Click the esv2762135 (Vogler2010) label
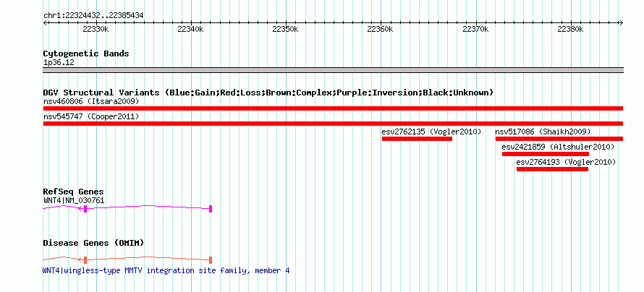Image resolution: width=644 pixels, height=292 pixels. click(x=431, y=132)
